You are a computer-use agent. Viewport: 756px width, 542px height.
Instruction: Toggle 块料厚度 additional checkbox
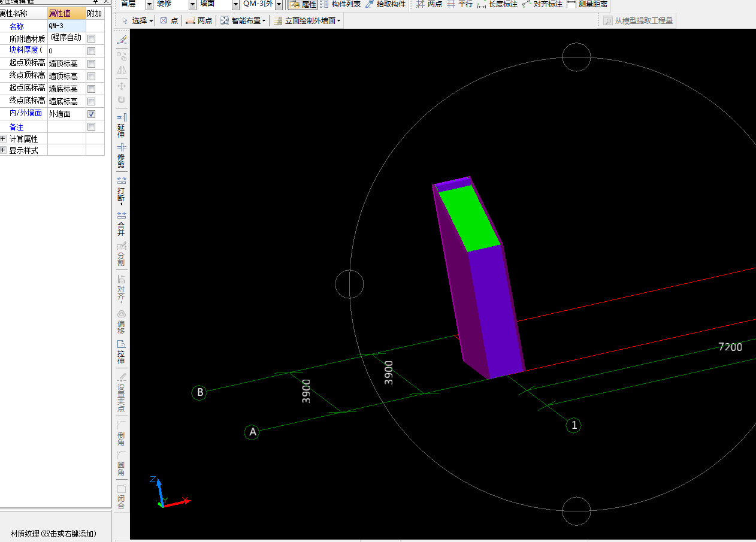point(92,51)
